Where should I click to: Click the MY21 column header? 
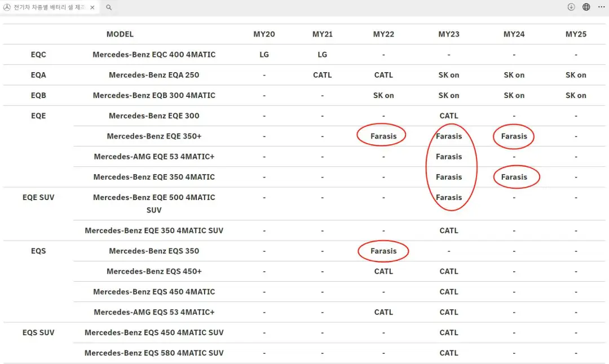[323, 34]
